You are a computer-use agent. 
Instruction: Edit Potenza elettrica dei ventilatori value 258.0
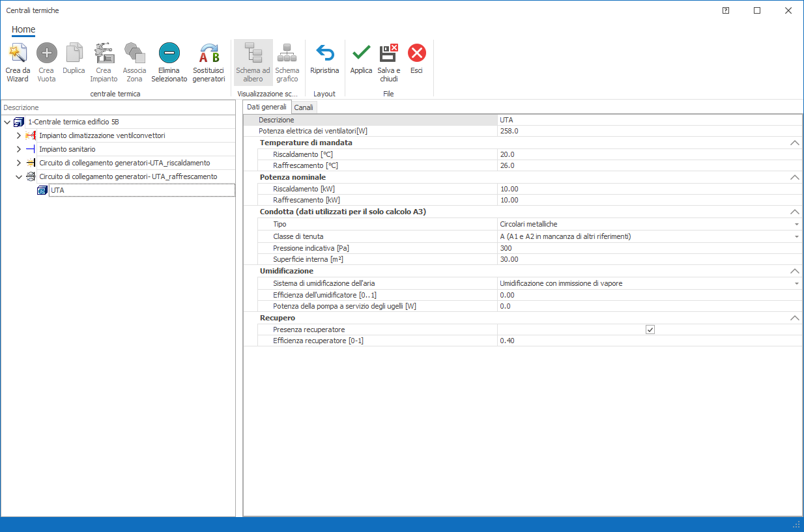pyautogui.click(x=650, y=131)
